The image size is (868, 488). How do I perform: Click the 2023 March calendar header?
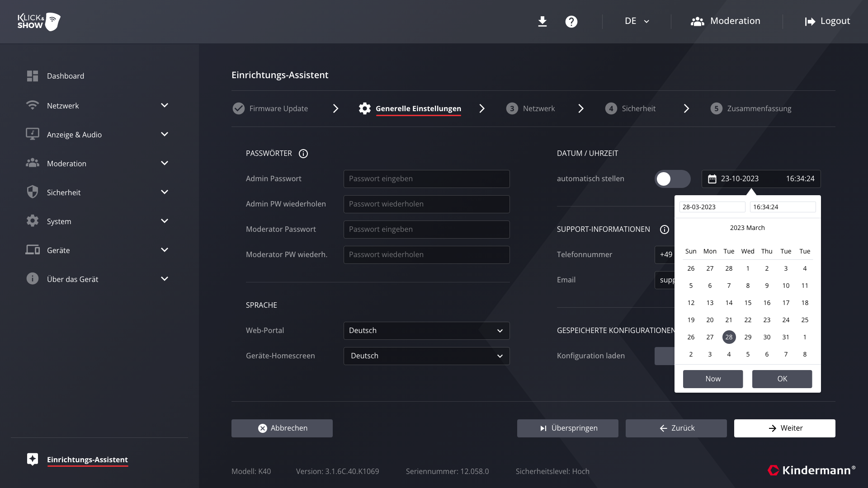pyautogui.click(x=747, y=228)
